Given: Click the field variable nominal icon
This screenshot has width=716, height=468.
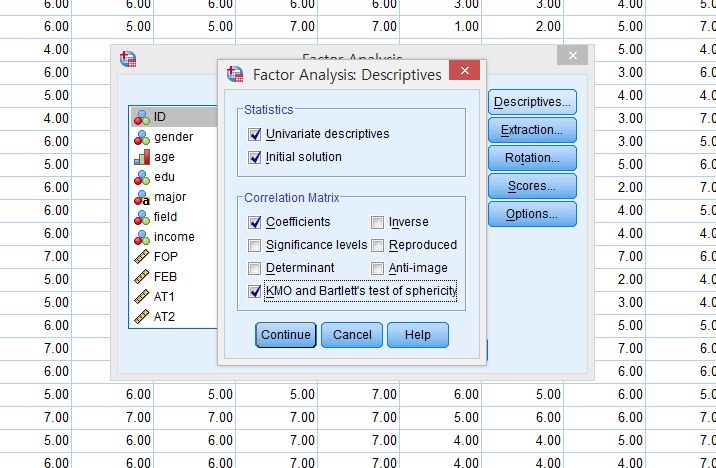Looking at the screenshot, I should [142, 217].
